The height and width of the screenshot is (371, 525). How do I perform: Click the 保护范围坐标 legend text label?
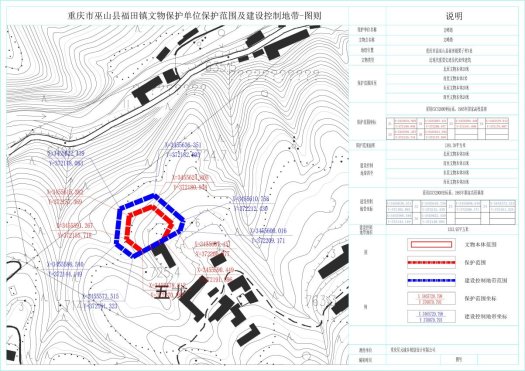pyautogui.click(x=480, y=299)
